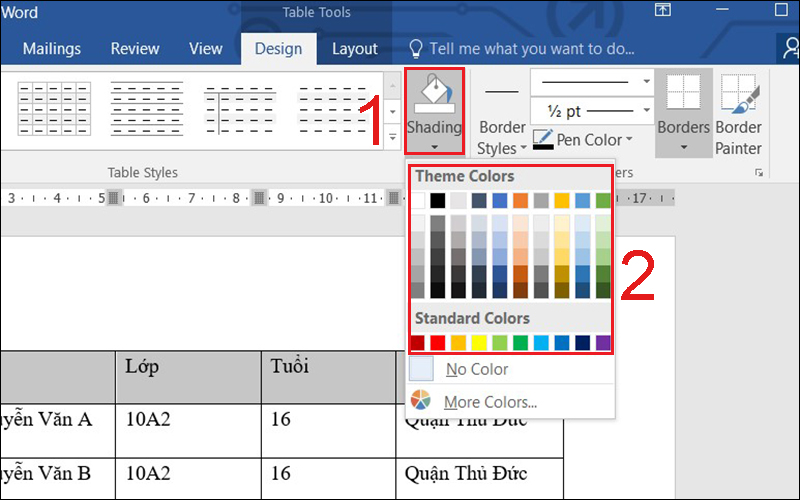The width and height of the screenshot is (800, 500).
Task: Select the first table style thumbnail
Action: click(46, 109)
